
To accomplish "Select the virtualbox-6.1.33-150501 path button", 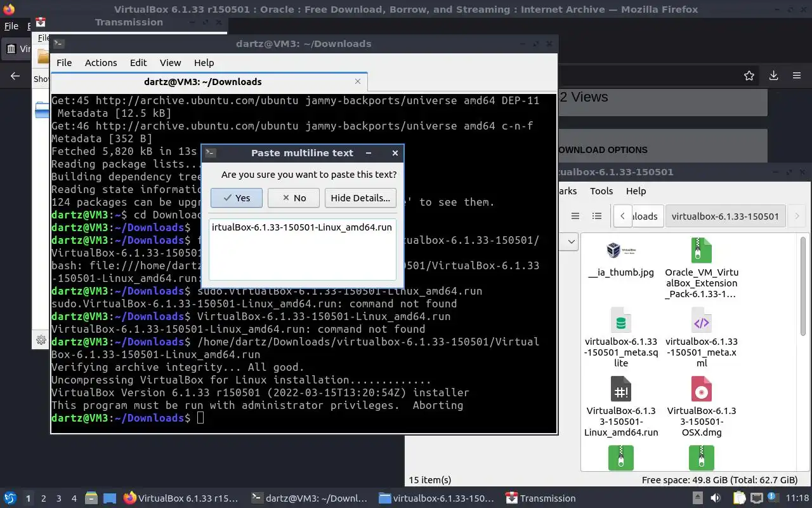I will click(x=725, y=216).
